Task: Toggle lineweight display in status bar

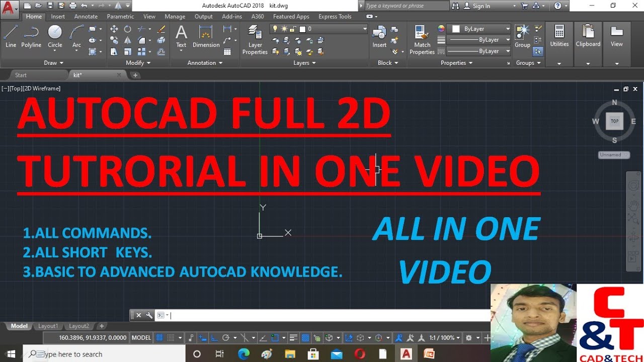Action: coord(294,338)
